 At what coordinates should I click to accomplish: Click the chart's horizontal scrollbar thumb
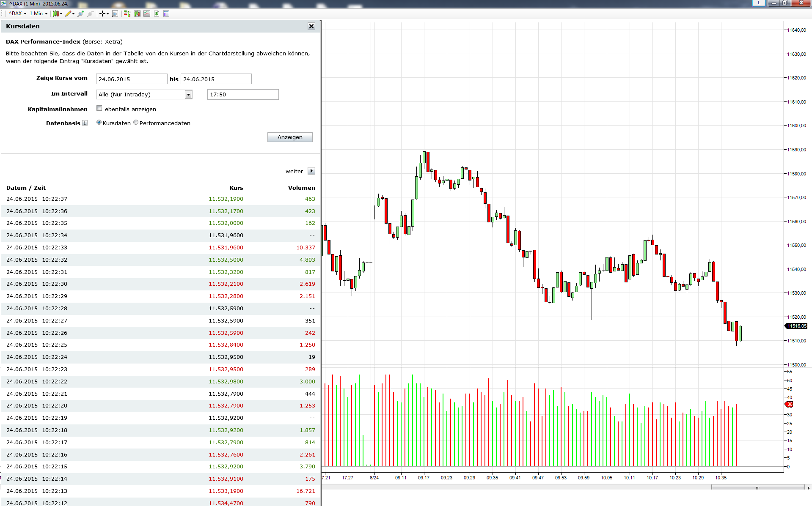[x=757, y=488]
